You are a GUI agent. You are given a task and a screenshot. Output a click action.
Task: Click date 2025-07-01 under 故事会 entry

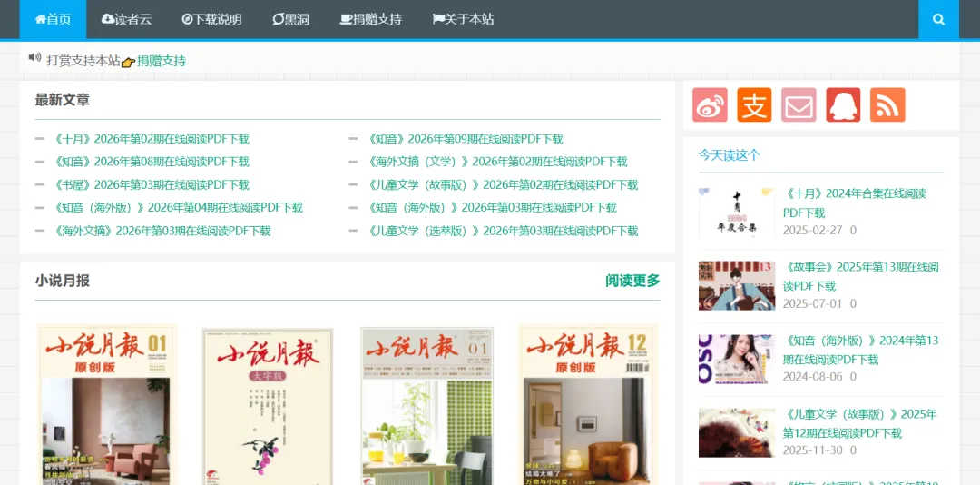tap(812, 303)
